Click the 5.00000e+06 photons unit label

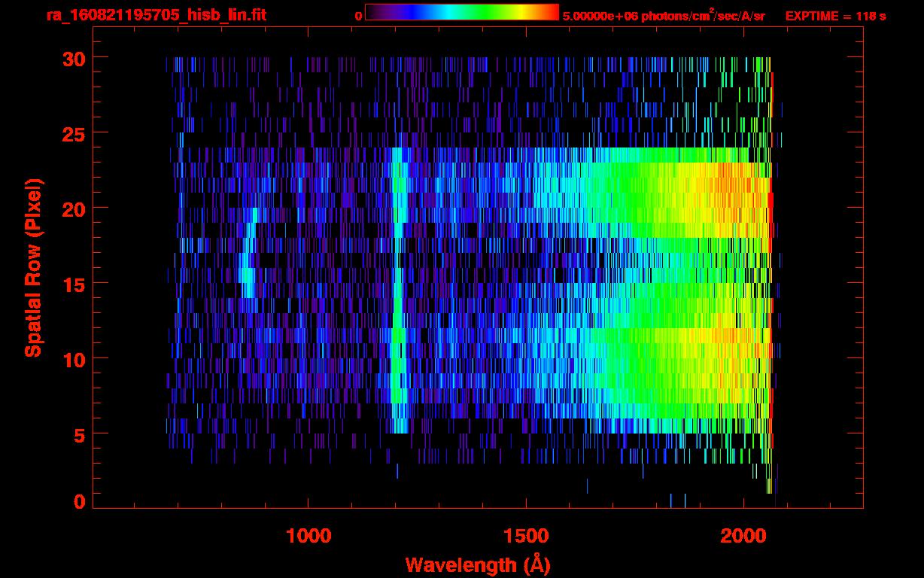[664, 15]
